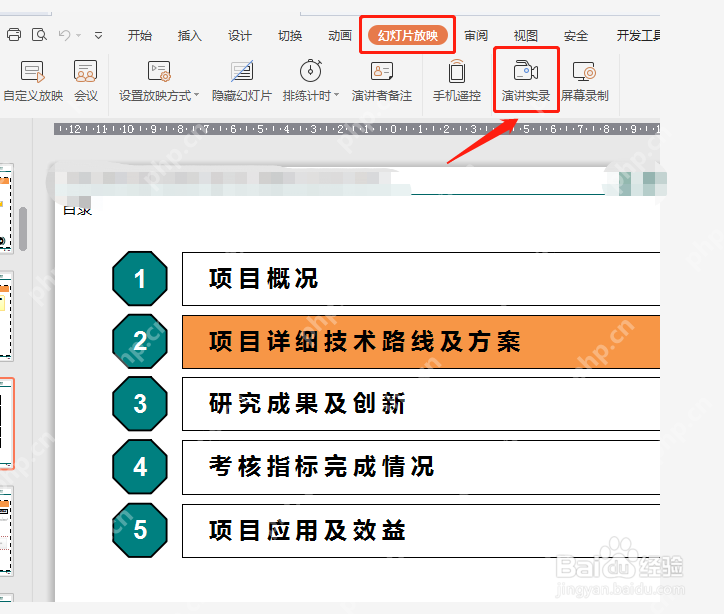
Task: Click the 设置放映方式 icon
Action: point(159,72)
